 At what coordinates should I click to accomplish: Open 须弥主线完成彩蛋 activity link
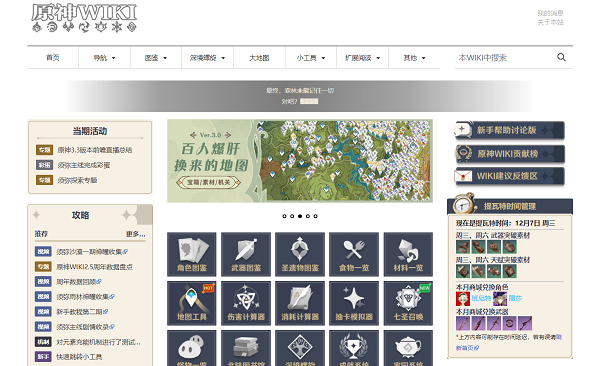point(84,165)
